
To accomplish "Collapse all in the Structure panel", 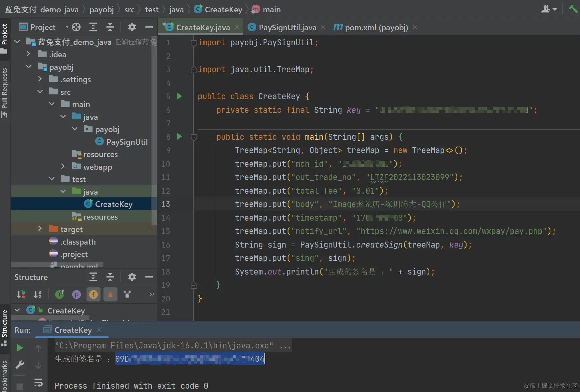I will tap(110, 277).
